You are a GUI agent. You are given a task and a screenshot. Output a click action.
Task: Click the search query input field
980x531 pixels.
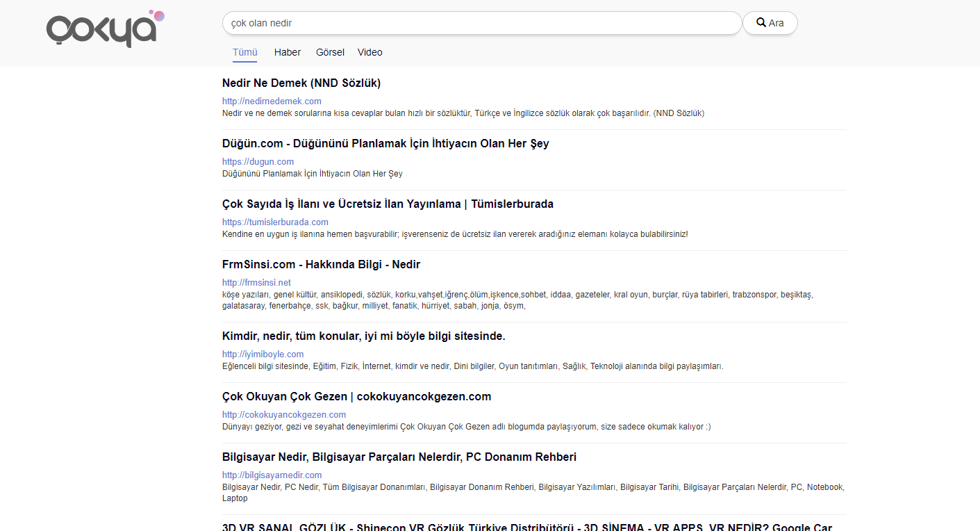[x=482, y=23]
